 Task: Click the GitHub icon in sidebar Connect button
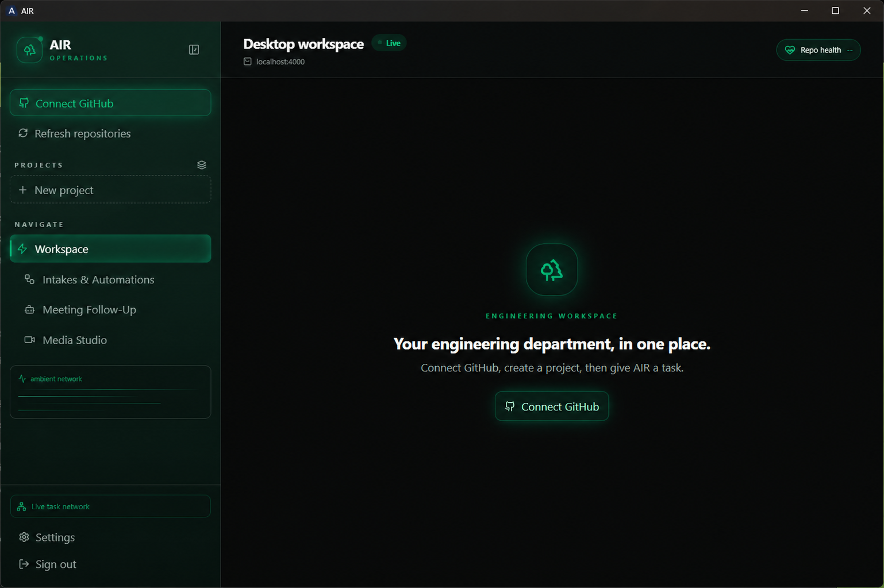pyautogui.click(x=24, y=103)
